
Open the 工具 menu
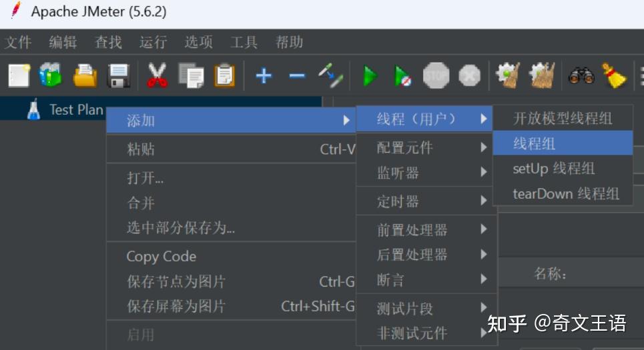(244, 42)
